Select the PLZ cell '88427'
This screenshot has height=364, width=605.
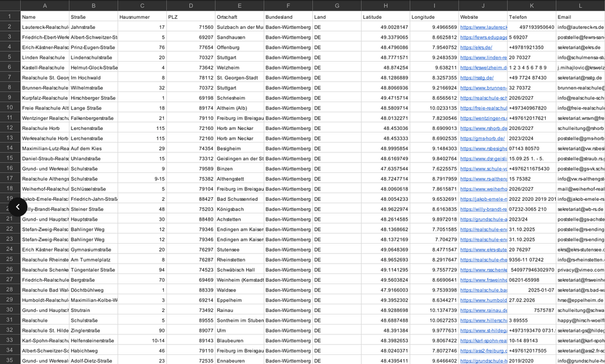click(191, 199)
